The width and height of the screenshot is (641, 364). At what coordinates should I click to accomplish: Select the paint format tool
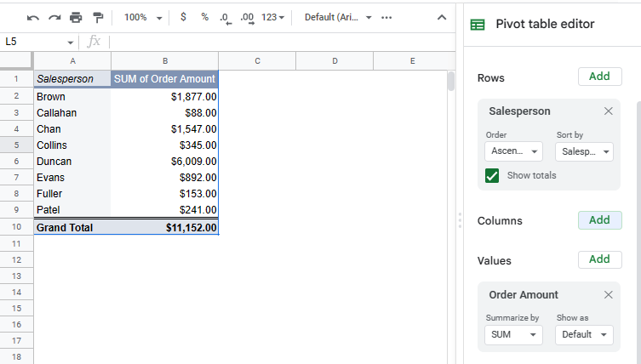coord(97,17)
